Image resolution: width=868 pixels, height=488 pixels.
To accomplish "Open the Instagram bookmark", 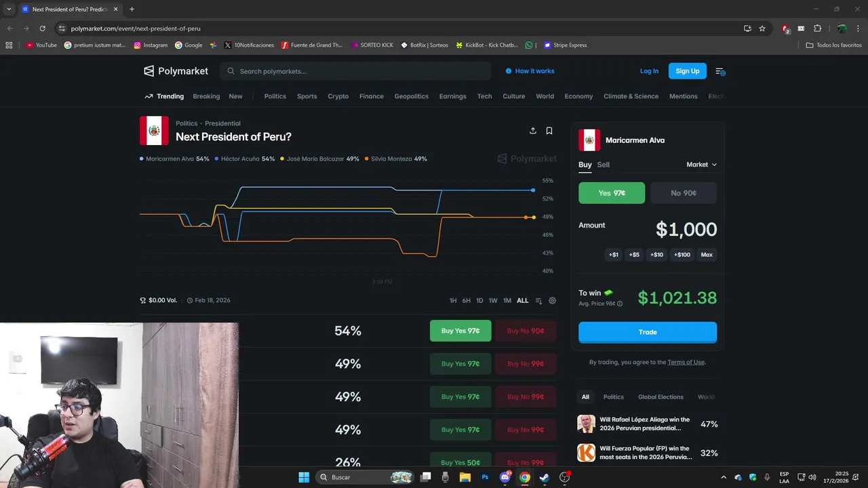I will (x=151, y=45).
